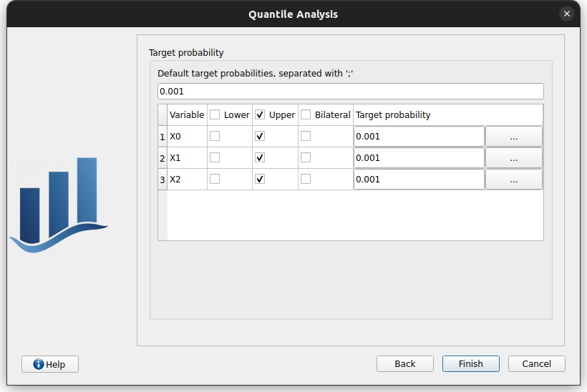Image resolution: width=587 pixels, height=392 pixels.
Task: Open the ellipsis button for X0 row
Action: (513, 136)
